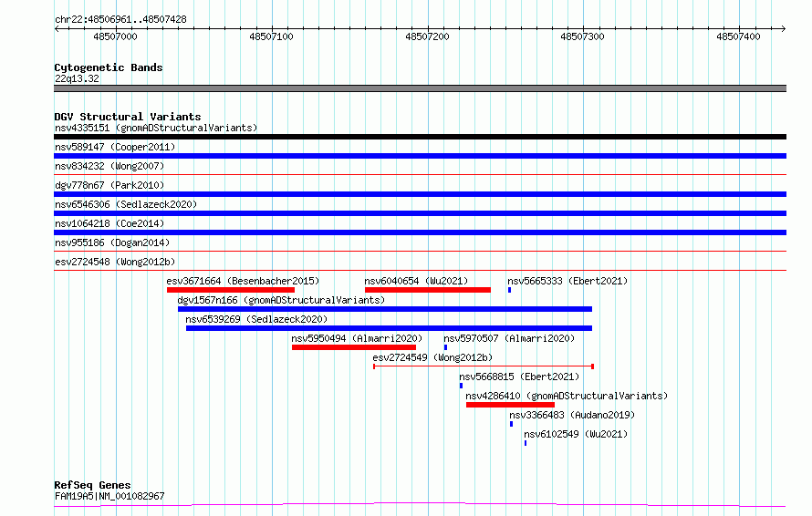Click nsv5665333 (Ebert2021) label
Image resolution: width=812 pixels, height=516 pixels.
pos(567,281)
